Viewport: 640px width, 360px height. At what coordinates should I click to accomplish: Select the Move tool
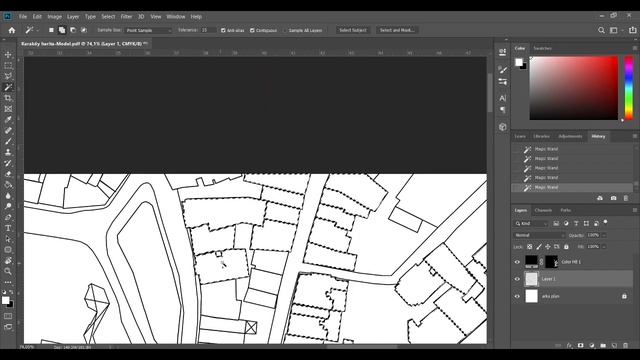(x=8, y=55)
